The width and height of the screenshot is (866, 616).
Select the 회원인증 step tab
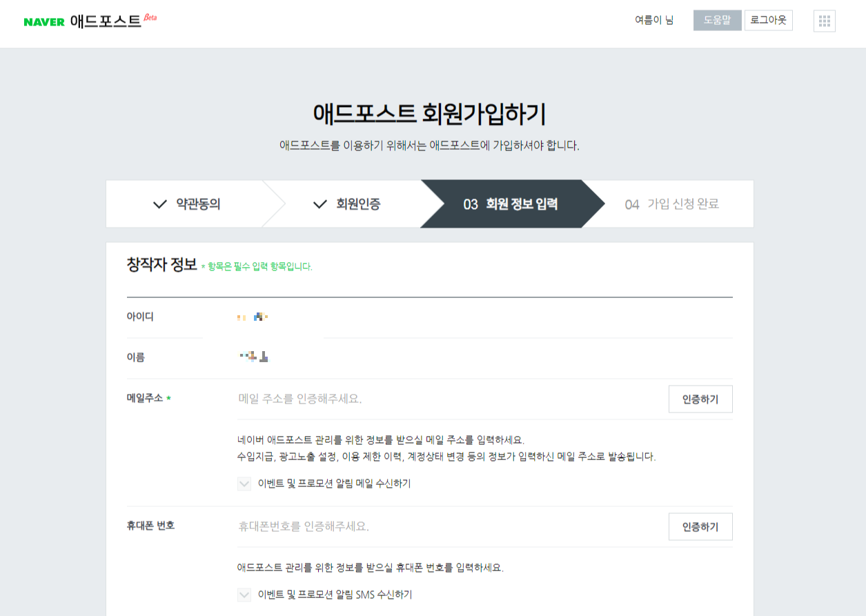pos(343,204)
